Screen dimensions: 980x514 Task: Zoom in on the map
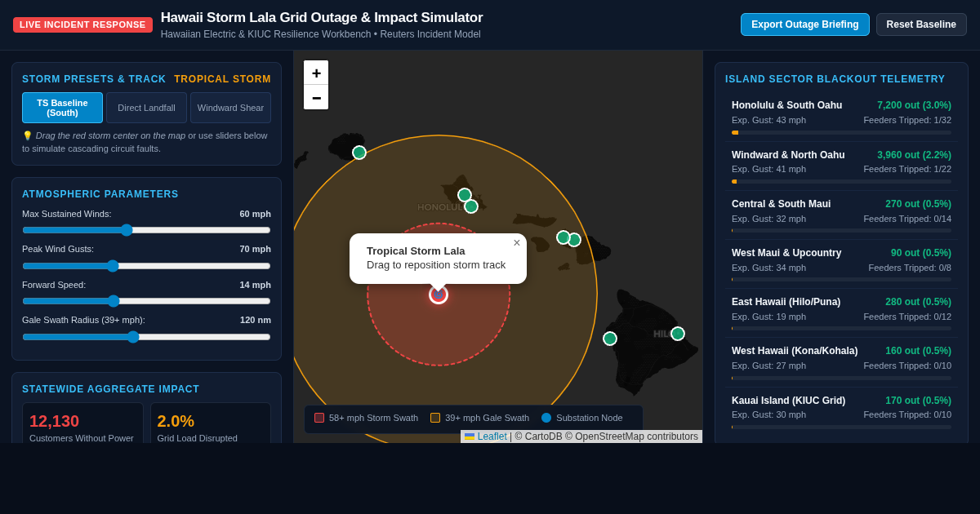(316, 73)
